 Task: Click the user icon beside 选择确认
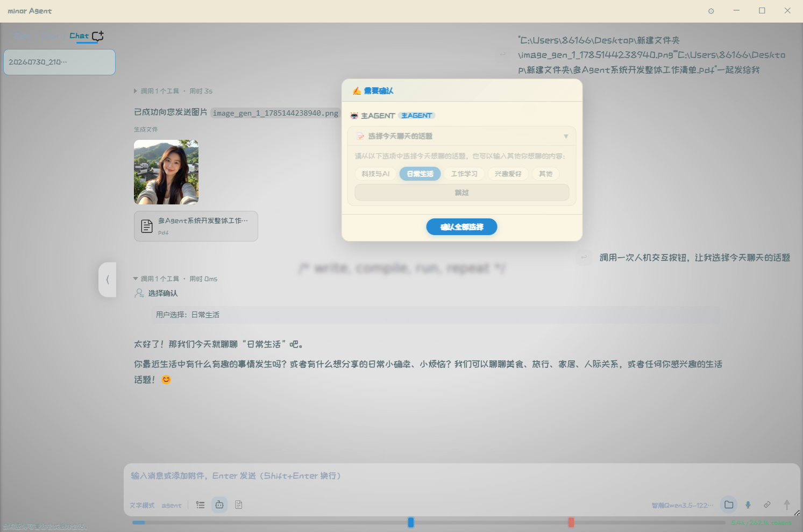click(139, 293)
